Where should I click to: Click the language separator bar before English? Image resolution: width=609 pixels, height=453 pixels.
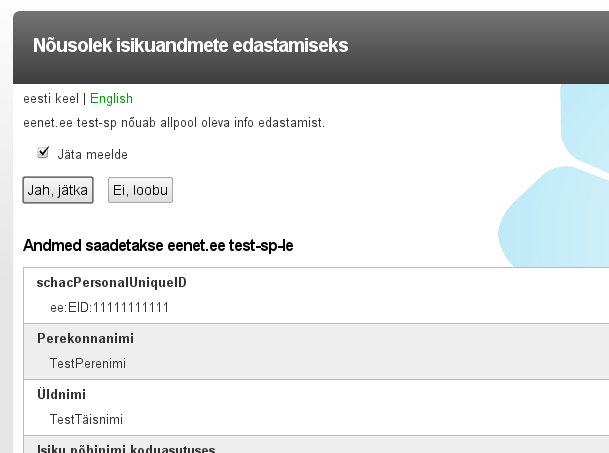click(x=84, y=99)
